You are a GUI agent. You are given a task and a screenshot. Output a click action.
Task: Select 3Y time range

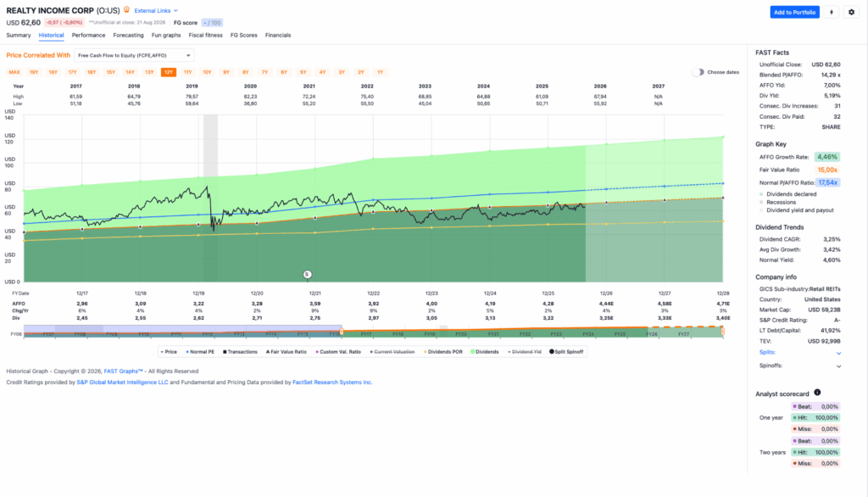[342, 72]
